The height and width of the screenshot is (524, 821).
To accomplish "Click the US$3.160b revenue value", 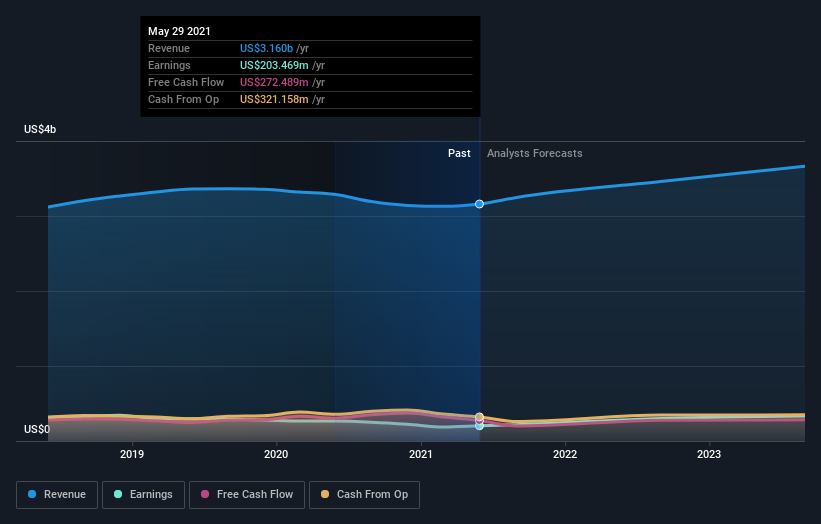I will pos(267,48).
